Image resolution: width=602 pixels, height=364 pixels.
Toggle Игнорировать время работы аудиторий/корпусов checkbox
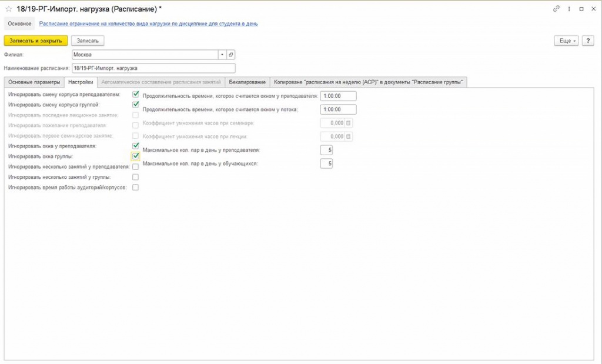(136, 188)
